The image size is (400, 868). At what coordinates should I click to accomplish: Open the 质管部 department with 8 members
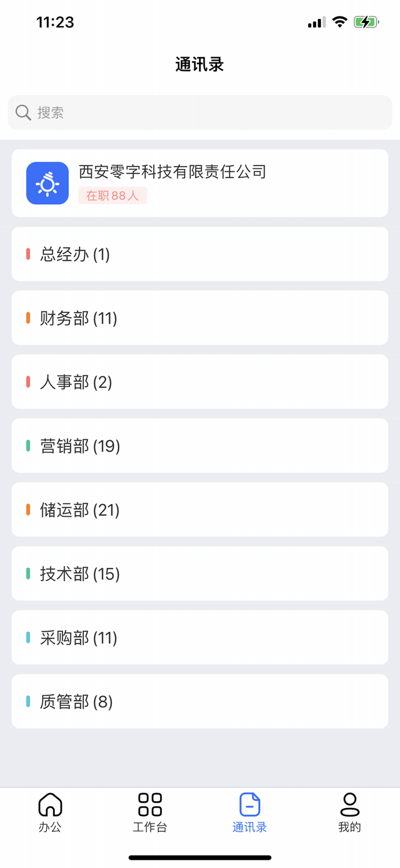click(x=199, y=701)
